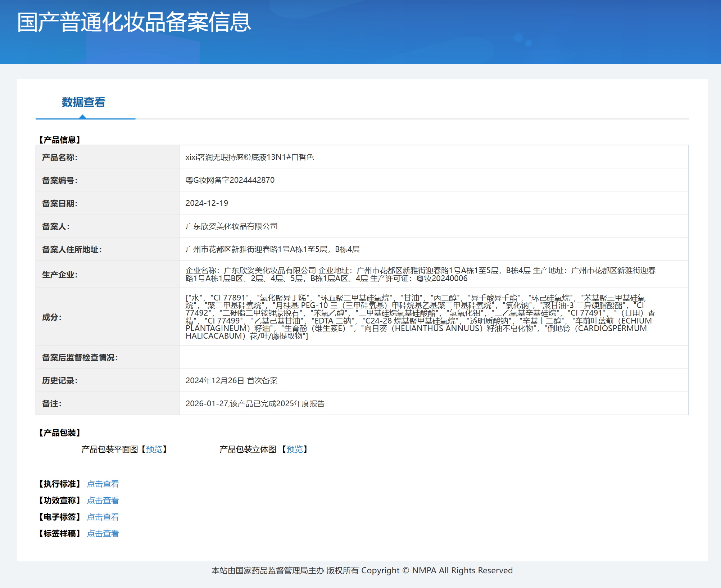
Task: Click the 备案日期 value 2024-12-19
Action: click(207, 203)
